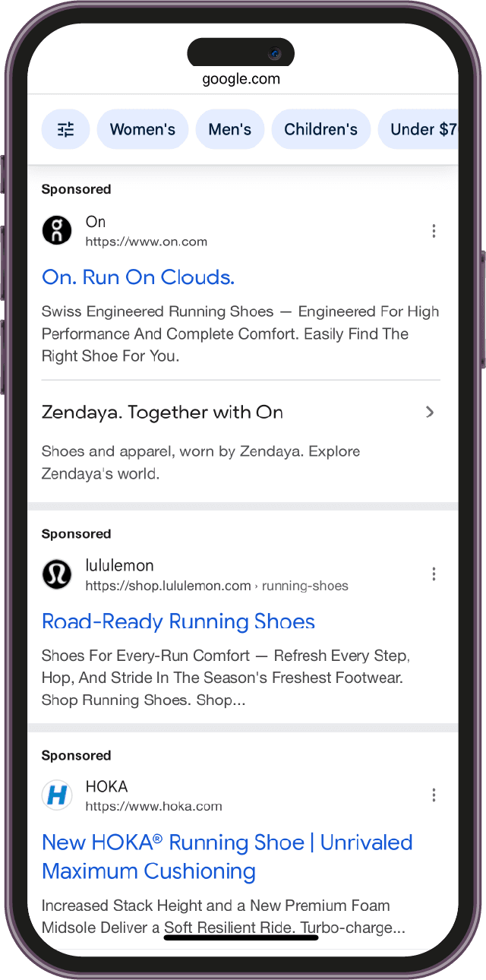
Task: Open the On. Run On Clouds. link
Action: (137, 277)
